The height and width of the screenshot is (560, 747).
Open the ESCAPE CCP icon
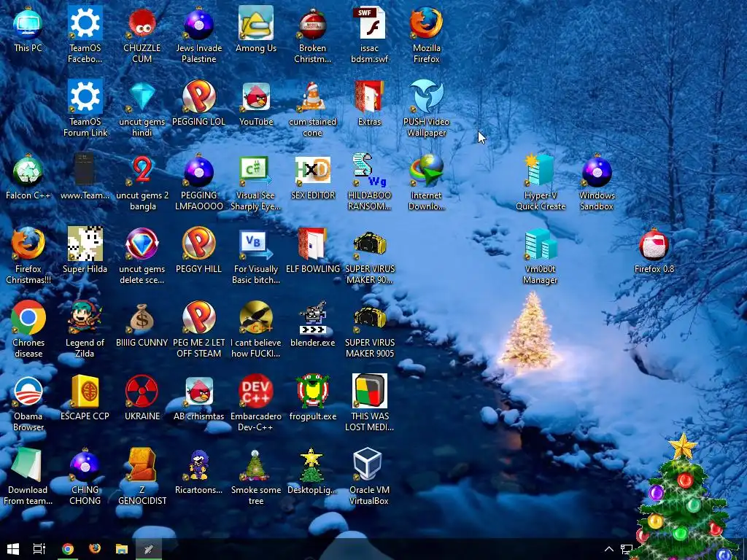coord(85,392)
